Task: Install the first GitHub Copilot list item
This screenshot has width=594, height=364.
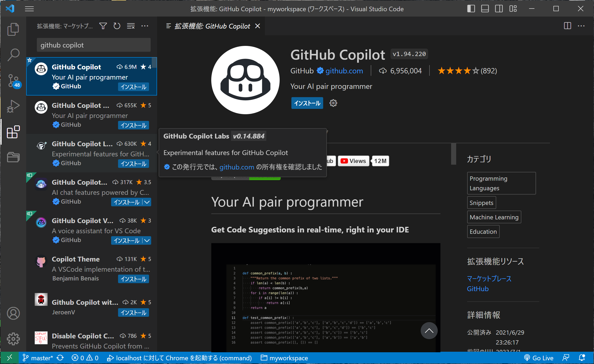Action: coord(134,87)
